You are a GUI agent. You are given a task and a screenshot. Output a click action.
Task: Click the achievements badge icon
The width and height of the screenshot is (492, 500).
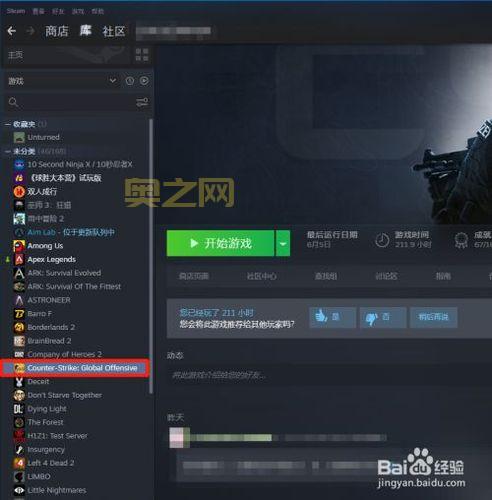coord(461,240)
